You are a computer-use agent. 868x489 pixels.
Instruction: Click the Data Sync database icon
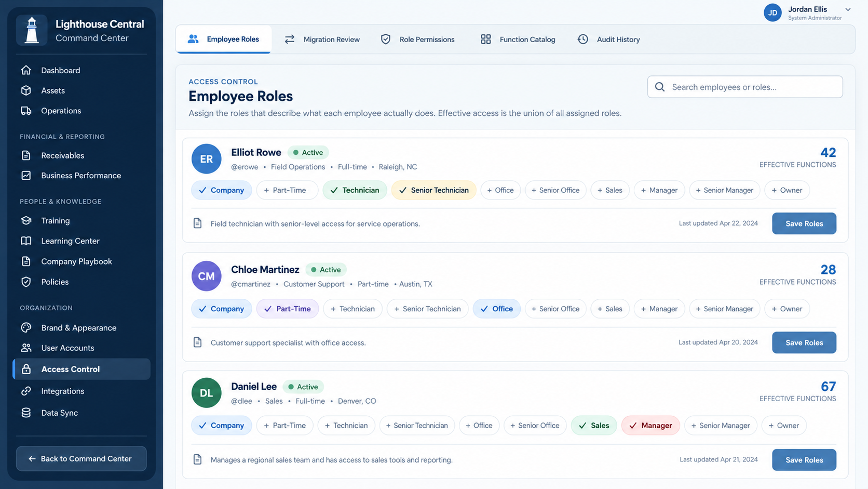coord(26,413)
